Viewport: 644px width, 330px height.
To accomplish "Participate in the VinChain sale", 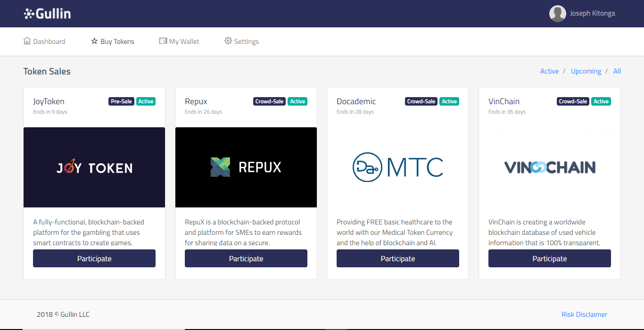I will 550,258.
